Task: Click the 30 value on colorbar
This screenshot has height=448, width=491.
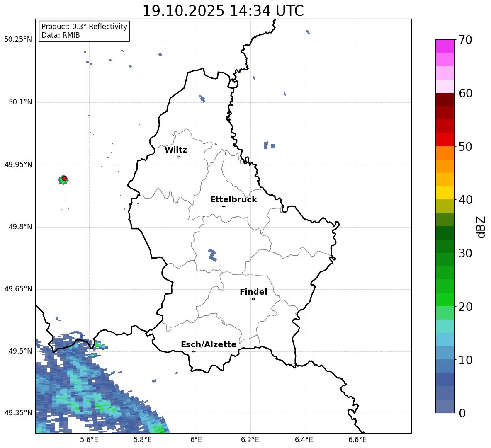Action: point(465,253)
